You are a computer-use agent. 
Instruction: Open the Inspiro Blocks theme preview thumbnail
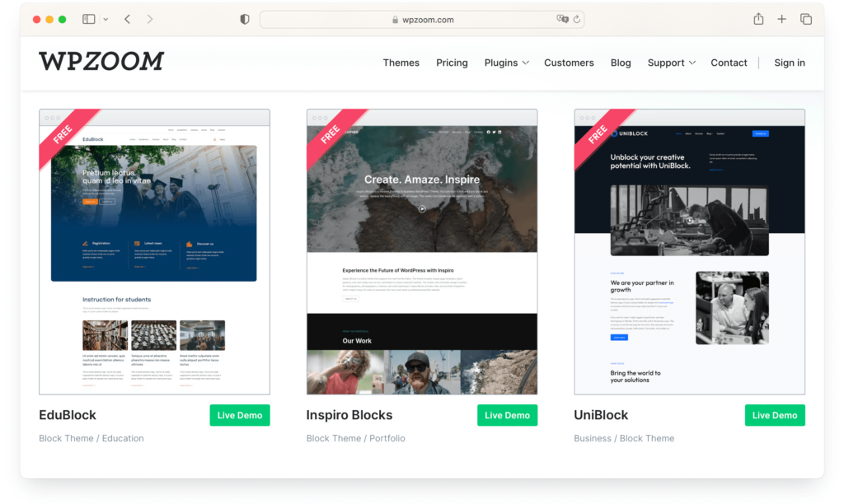tap(422, 252)
